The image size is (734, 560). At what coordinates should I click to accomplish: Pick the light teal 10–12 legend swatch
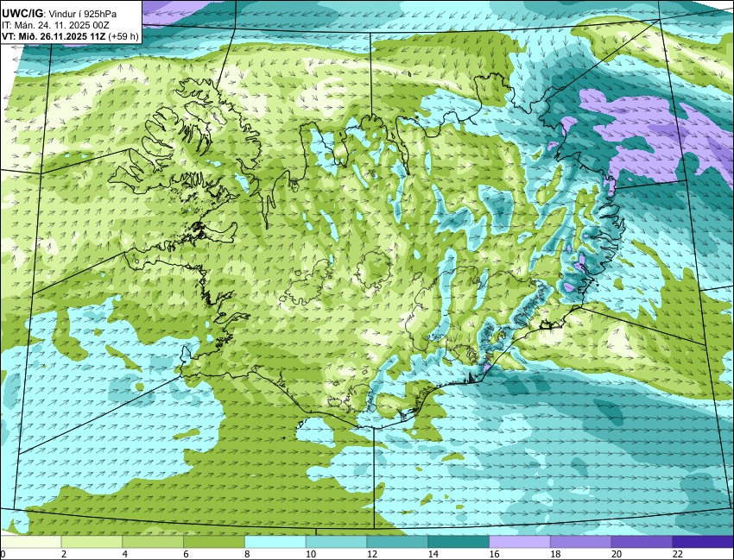pos(336,542)
